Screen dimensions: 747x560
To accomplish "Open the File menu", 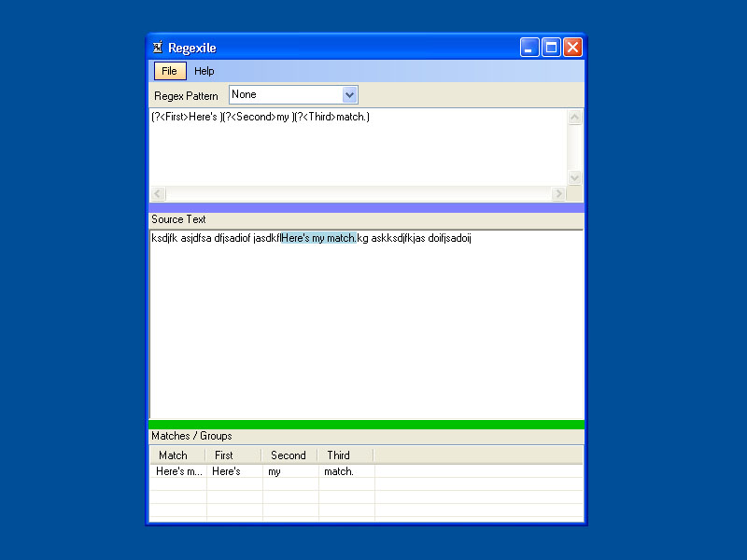I will pyautogui.click(x=170, y=71).
